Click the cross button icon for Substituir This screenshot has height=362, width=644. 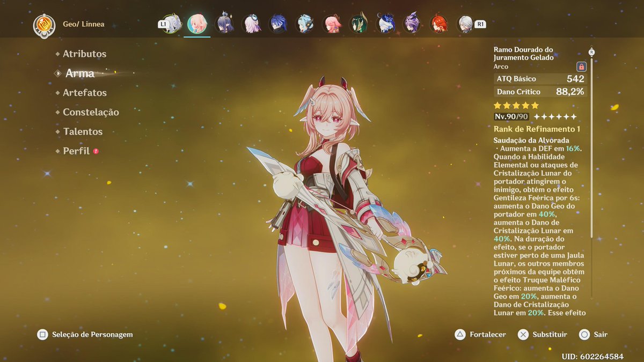point(523,335)
